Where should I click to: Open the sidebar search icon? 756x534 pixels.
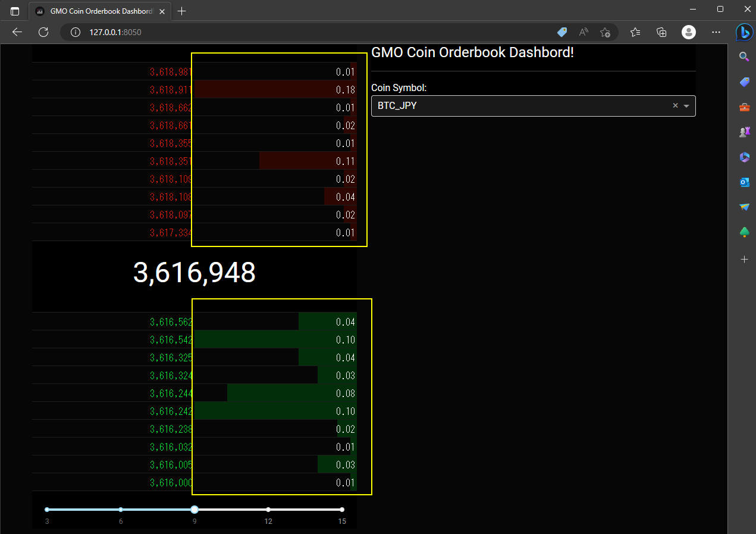tap(744, 57)
